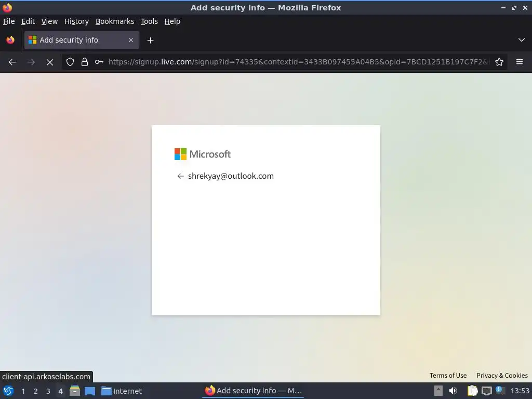
Task: Open a new tab with plus button
Action: [150, 41]
